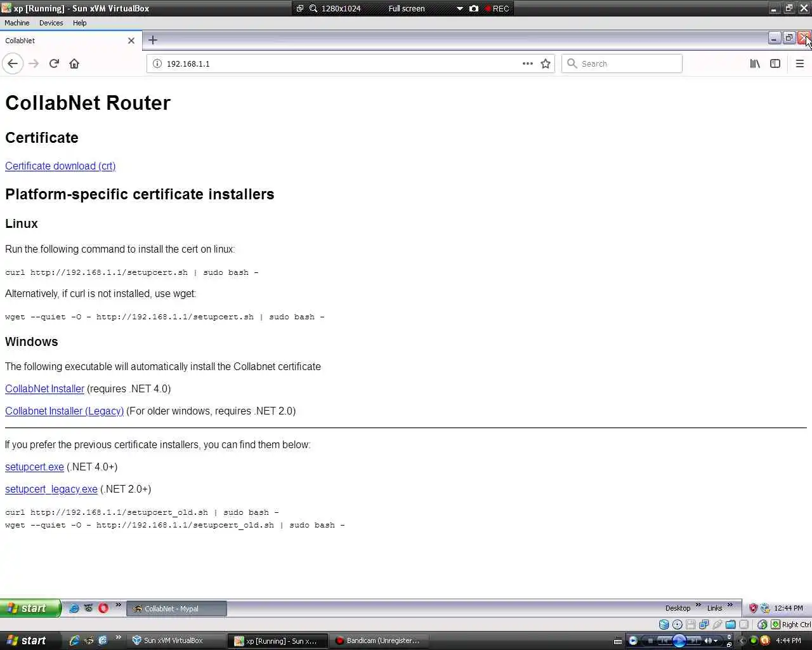Open the browser hamburger menu
Screen dimensions: 812x650
pyautogui.click(x=799, y=63)
